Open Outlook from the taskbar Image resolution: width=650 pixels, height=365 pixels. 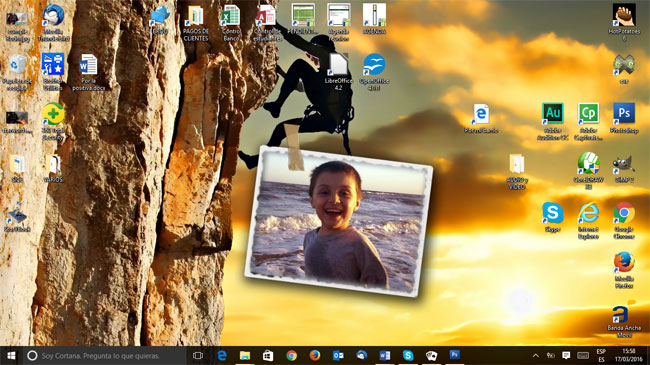[x=338, y=355]
